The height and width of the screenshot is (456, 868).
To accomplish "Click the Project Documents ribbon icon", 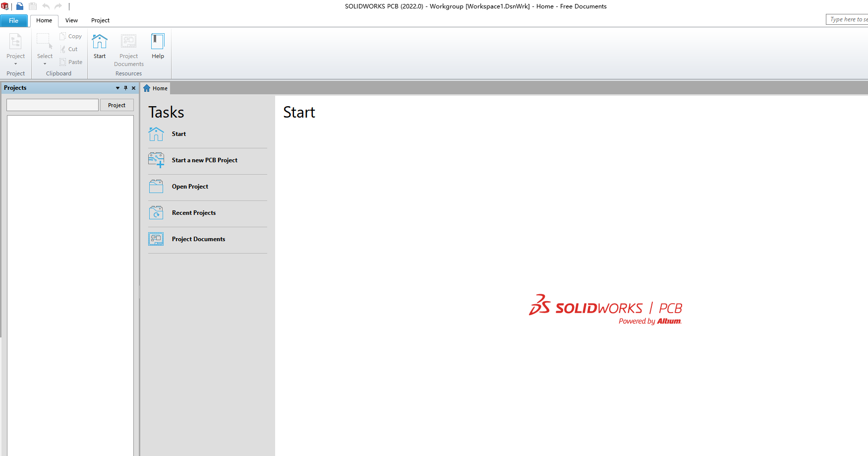I will [x=128, y=42].
